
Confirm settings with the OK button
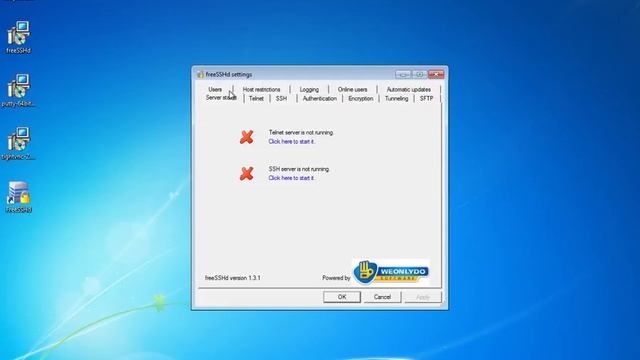coord(342,297)
